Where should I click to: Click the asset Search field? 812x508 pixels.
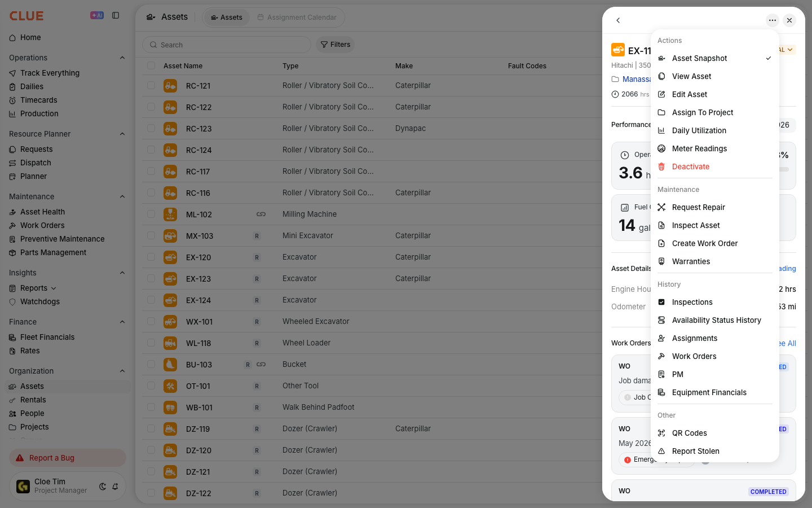(227, 45)
